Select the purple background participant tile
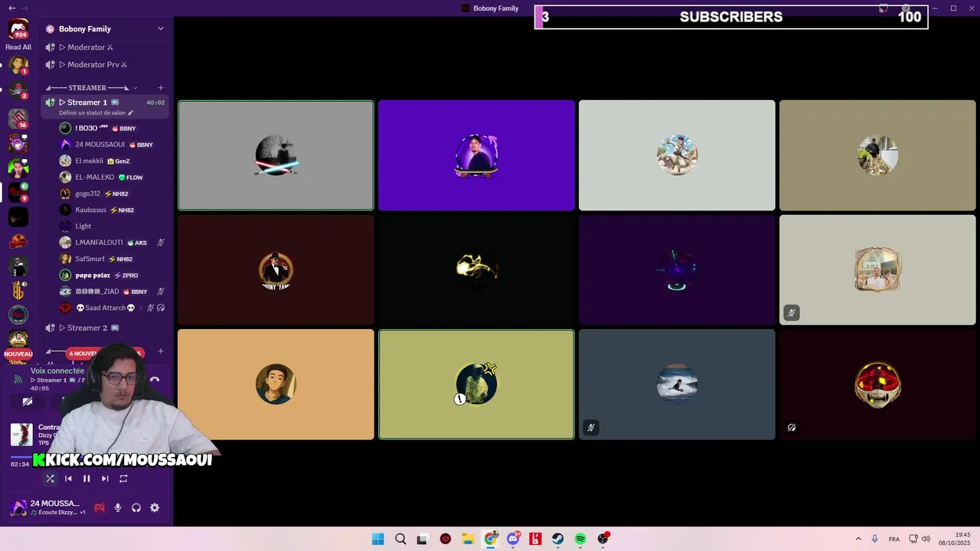 (476, 155)
